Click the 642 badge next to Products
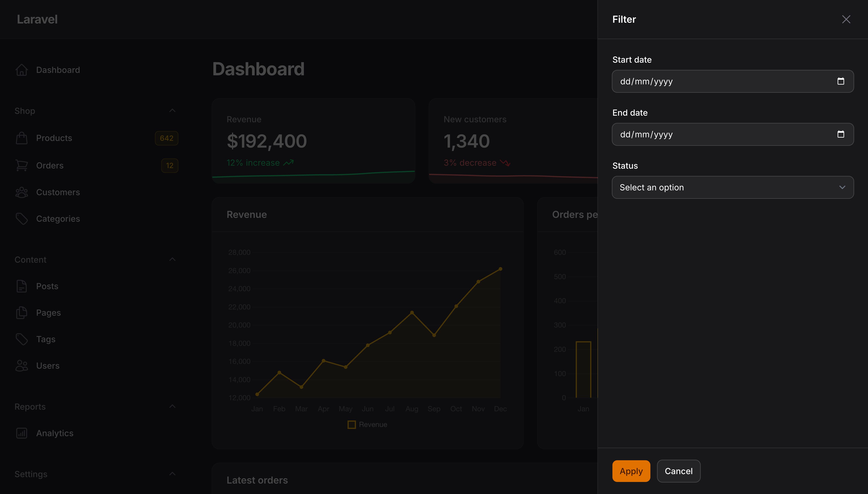 tap(167, 138)
